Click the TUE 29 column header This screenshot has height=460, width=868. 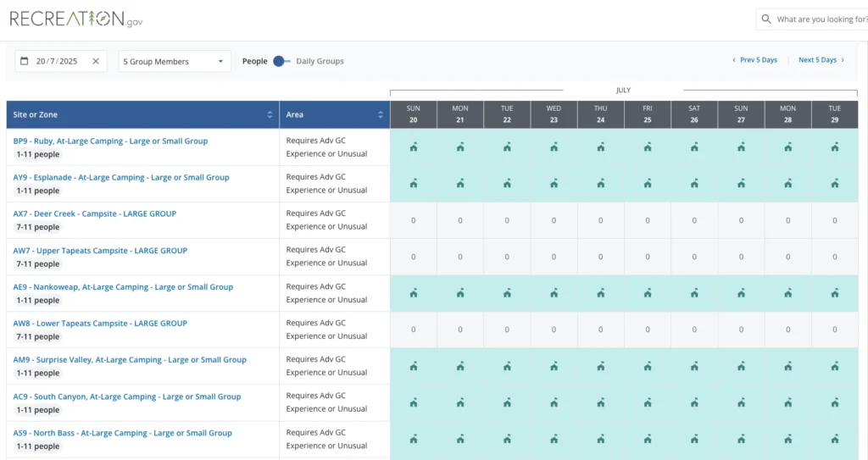pos(835,114)
